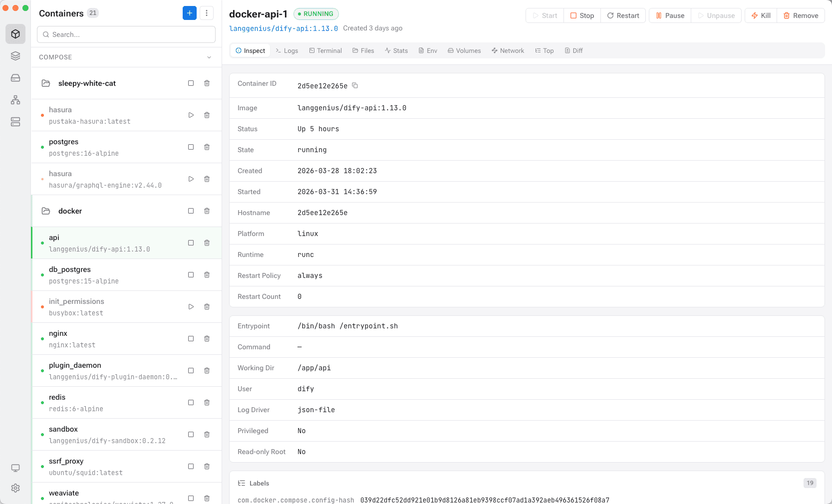Open the Volumes tab

point(464,51)
